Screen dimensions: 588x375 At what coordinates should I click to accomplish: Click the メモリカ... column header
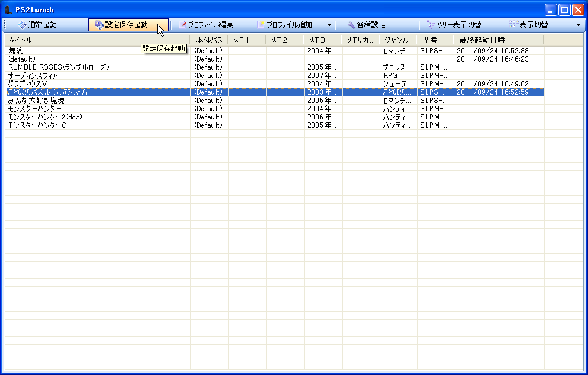pos(360,40)
